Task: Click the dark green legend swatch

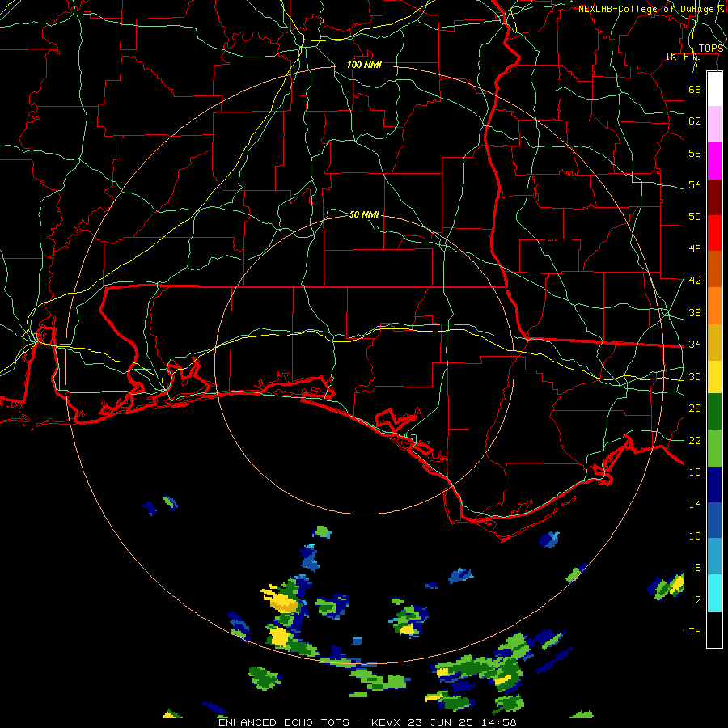Action: [714, 412]
